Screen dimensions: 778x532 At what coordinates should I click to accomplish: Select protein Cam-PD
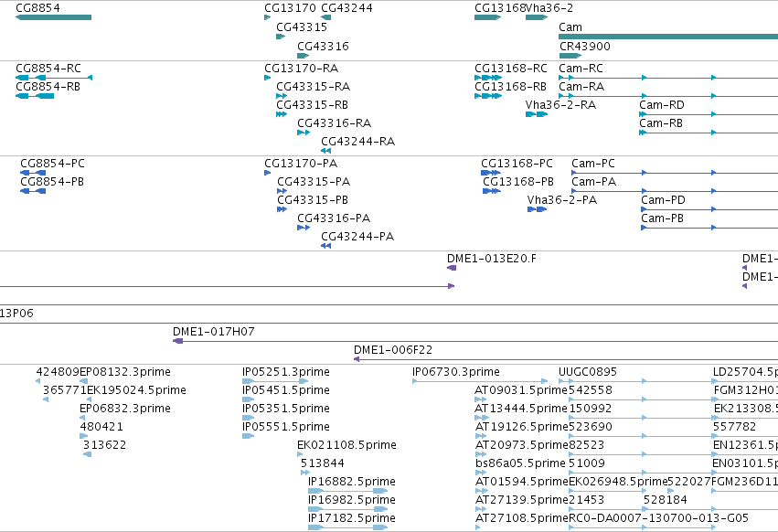coord(664,200)
